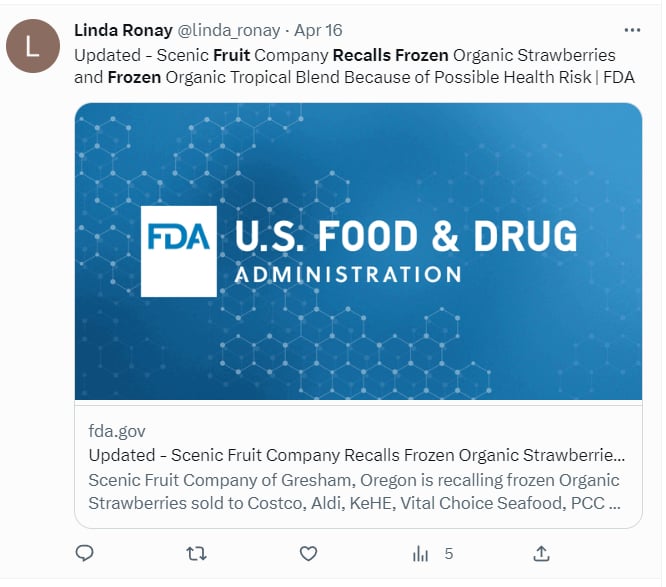The height and width of the screenshot is (587, 666).
Task: Click ADMINISTRATION text in the FDA banner
Action: click(x=348, y=275)
